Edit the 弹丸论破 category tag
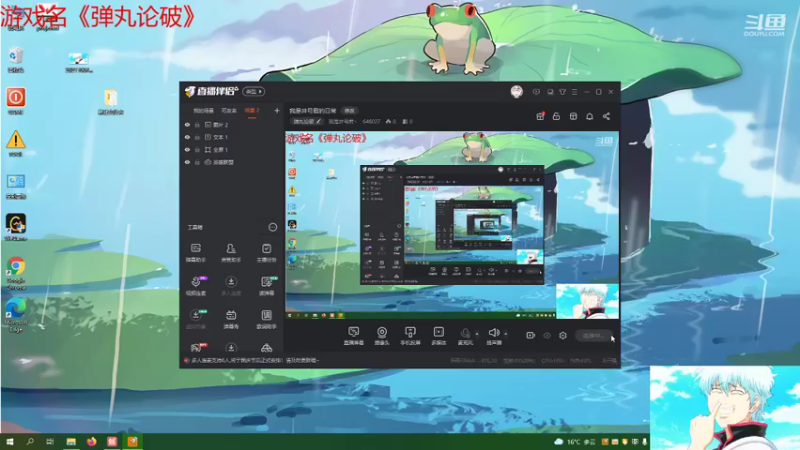 pos(307,121)
